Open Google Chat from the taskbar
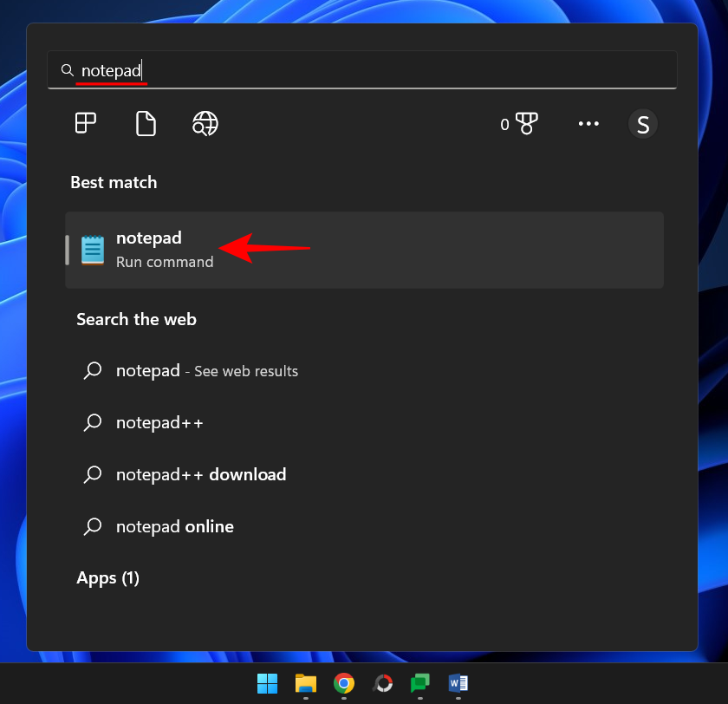Viewport: 728px width, 704px height. coord(420,684)
